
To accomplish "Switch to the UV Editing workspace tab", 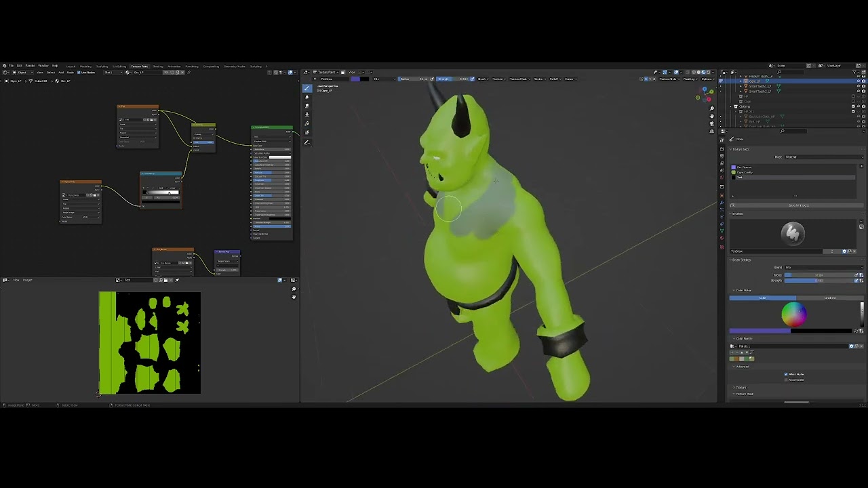I will [119, 66].
